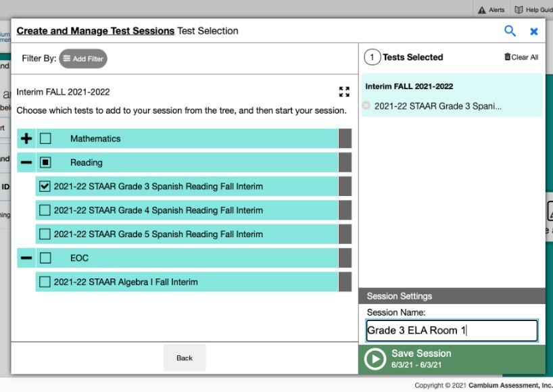Click the Clear All trash icon

tap(508, 57)
